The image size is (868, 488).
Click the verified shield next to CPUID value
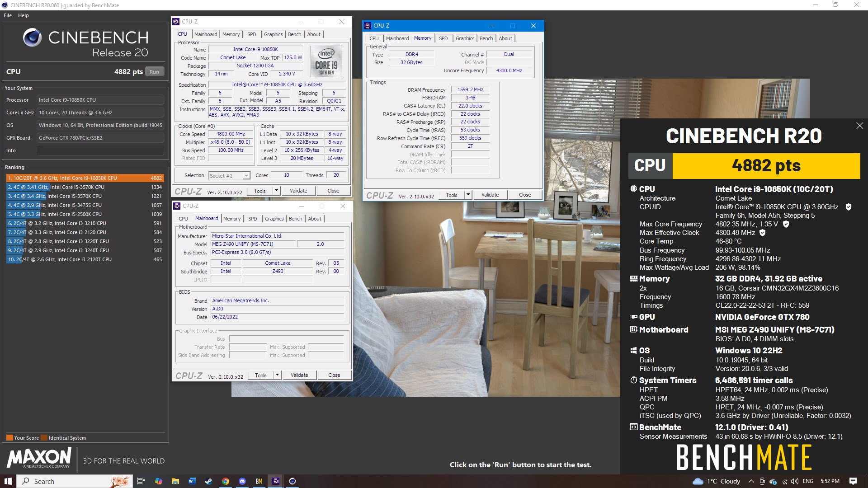tap(849, 207)
